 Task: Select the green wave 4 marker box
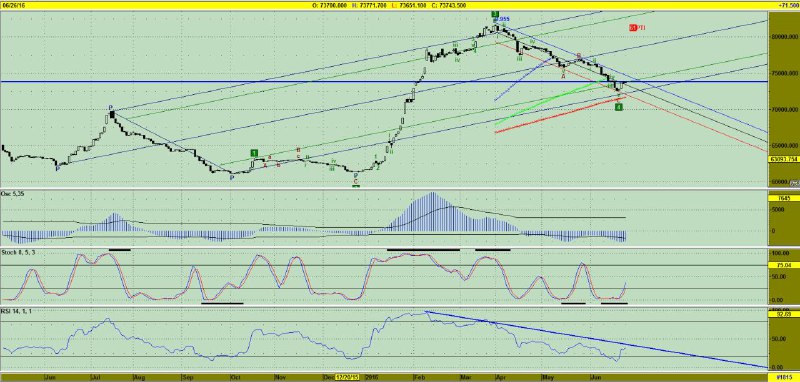618,107
